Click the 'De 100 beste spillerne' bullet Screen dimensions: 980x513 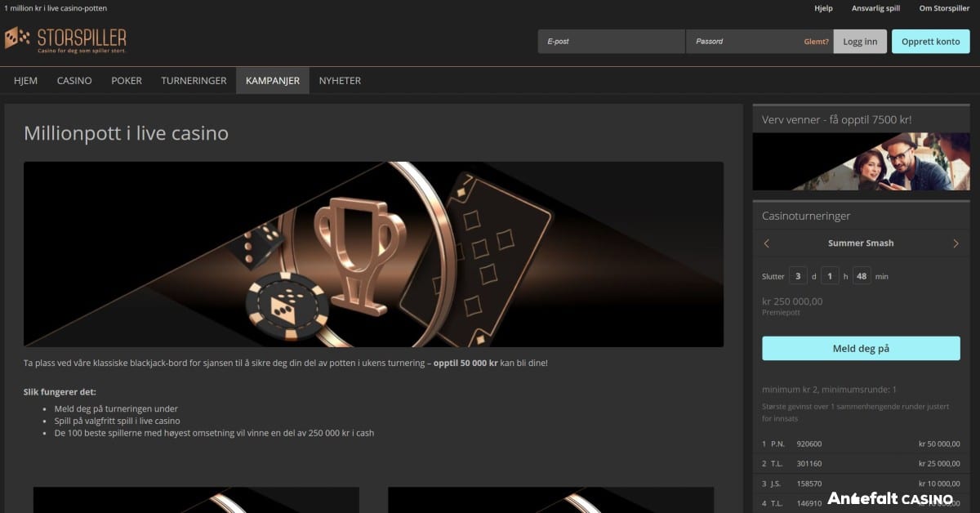214,433
